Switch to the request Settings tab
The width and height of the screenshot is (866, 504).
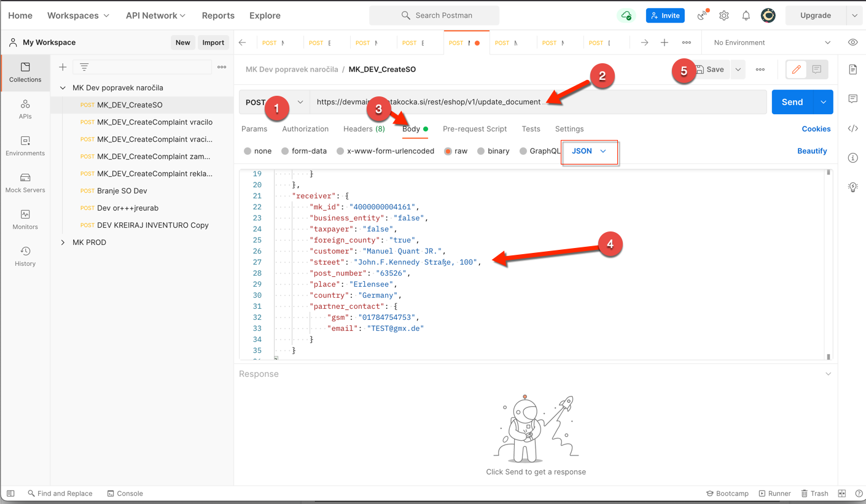(569, 129)
